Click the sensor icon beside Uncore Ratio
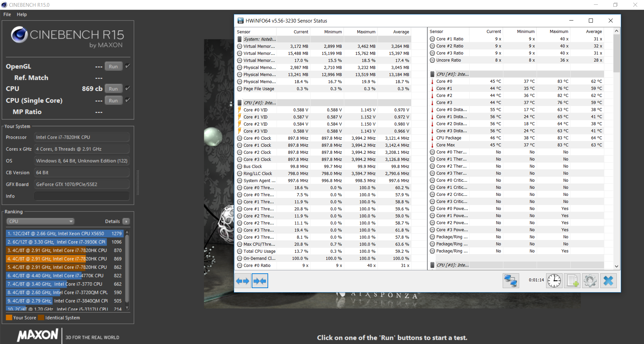Image resolution: width=644 pixels, height=344 pixels. [x=432, y=60]
